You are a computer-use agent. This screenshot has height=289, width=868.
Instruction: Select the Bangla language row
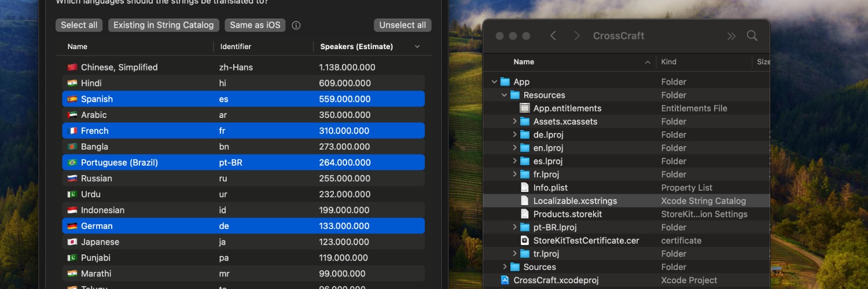[x=244, y=147]
